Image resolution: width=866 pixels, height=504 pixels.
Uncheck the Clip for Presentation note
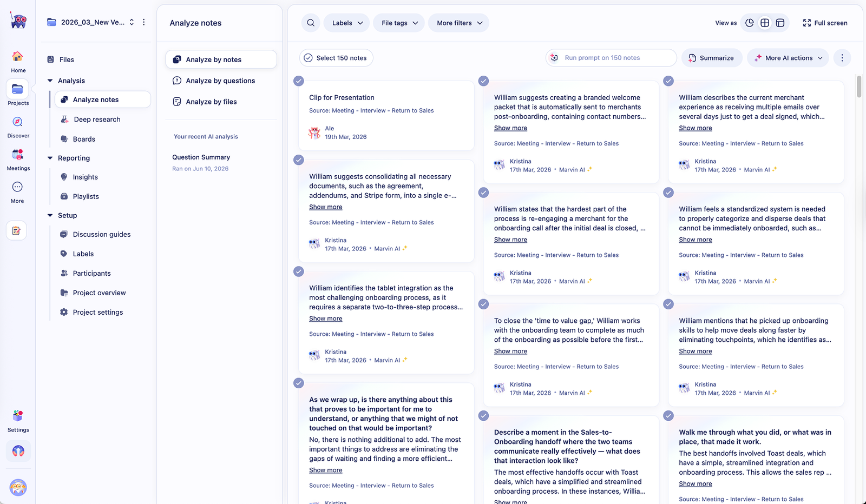coord(299,81)
